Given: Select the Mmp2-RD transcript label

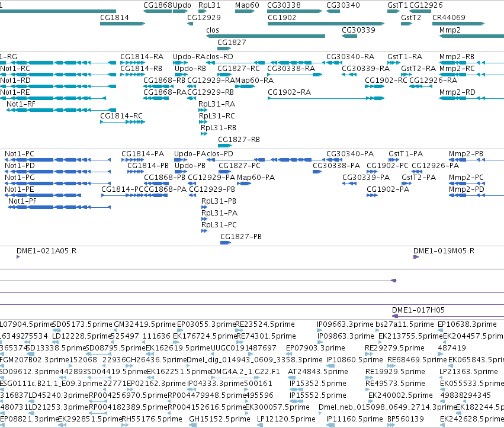Looking at the screenshot, I should (457, 92).
